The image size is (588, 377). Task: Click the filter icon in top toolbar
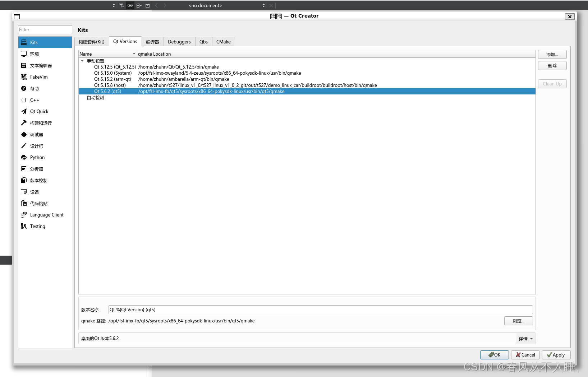[x=121, y=5]
